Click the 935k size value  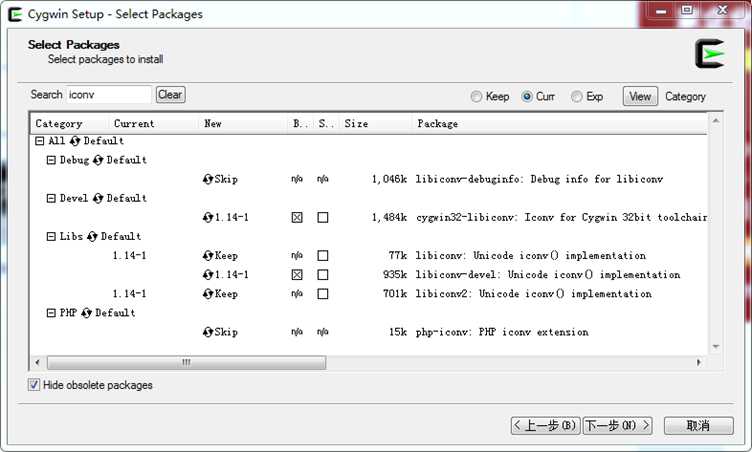[x=395, y=274]
